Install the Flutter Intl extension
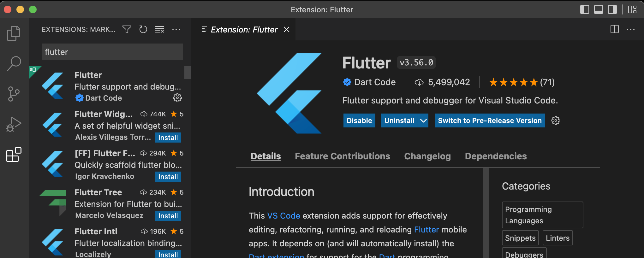Image resolution: width=644 pixels, height=258 pixels. click(x=168, y=254)
